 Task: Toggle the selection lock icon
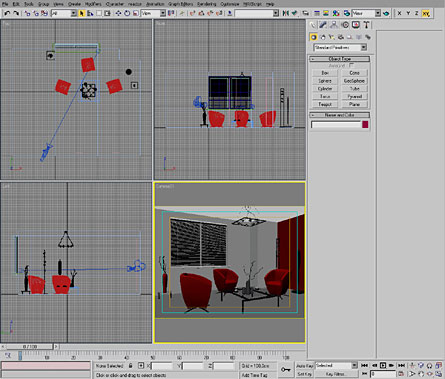tap(131, 366)
